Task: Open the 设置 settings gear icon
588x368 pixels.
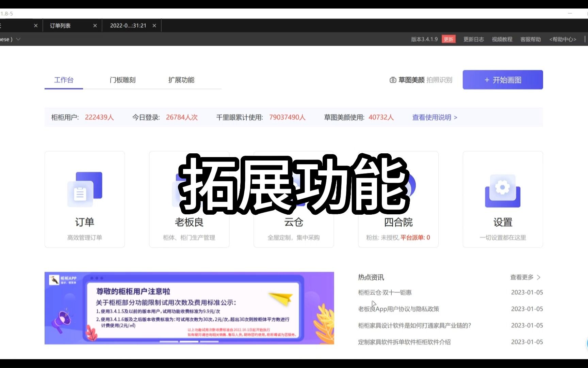Action: tap(503, 191)
